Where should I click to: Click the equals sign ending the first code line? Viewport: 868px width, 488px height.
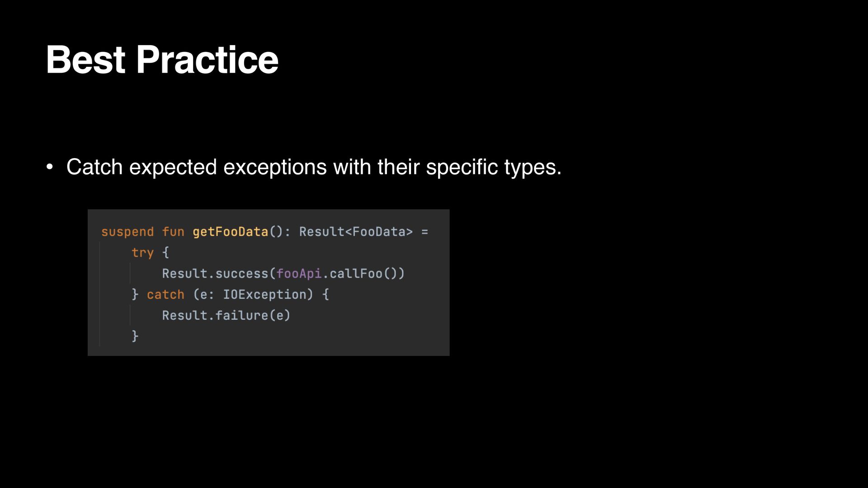pos(425,232)
